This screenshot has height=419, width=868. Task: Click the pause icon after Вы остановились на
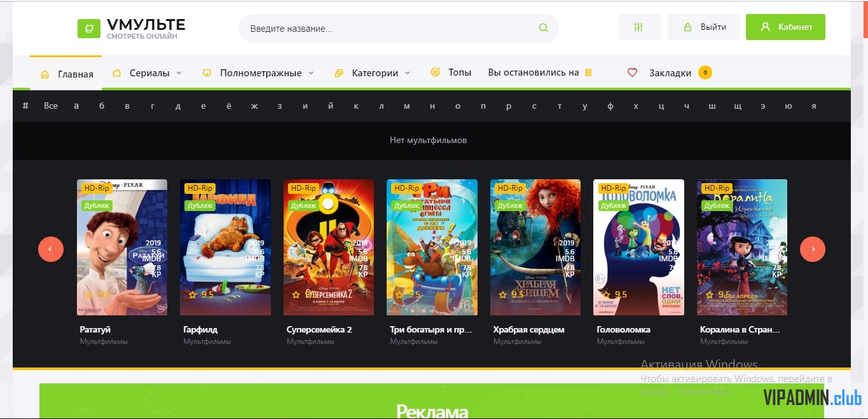[588, 72]
